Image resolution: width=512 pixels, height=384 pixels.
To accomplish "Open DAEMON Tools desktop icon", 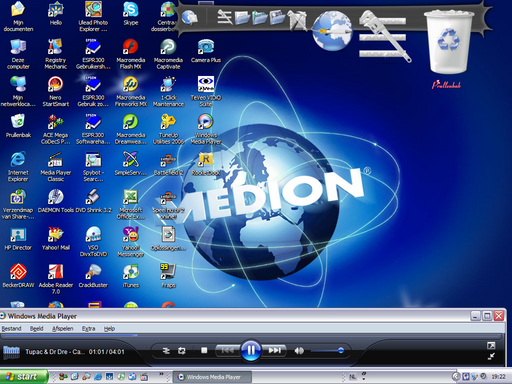I will coord(56,201).
